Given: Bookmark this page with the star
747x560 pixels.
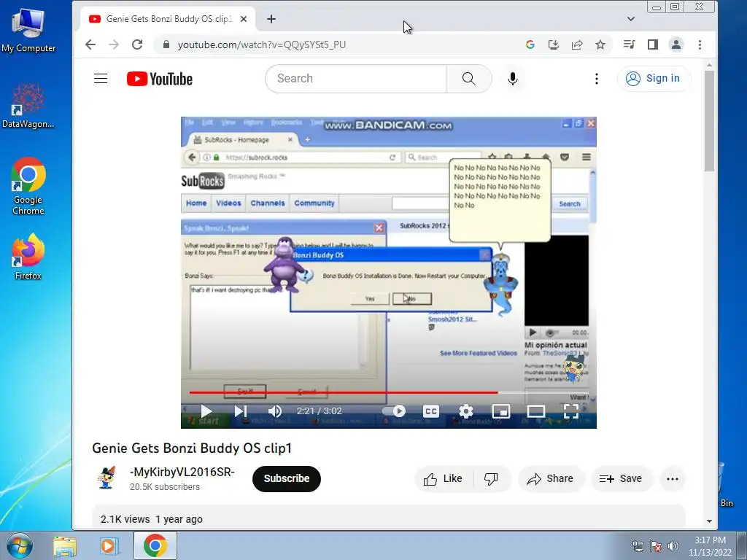Looking at the screenshot, I should 600,44.
